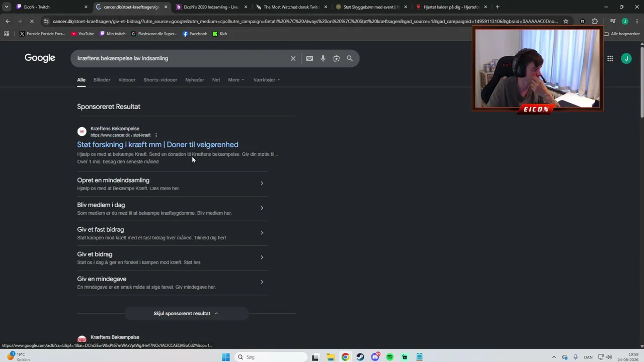Open the Giv en mindegave sitelink
This screenshot has width=644, height=362.
[x=172, y=283]
